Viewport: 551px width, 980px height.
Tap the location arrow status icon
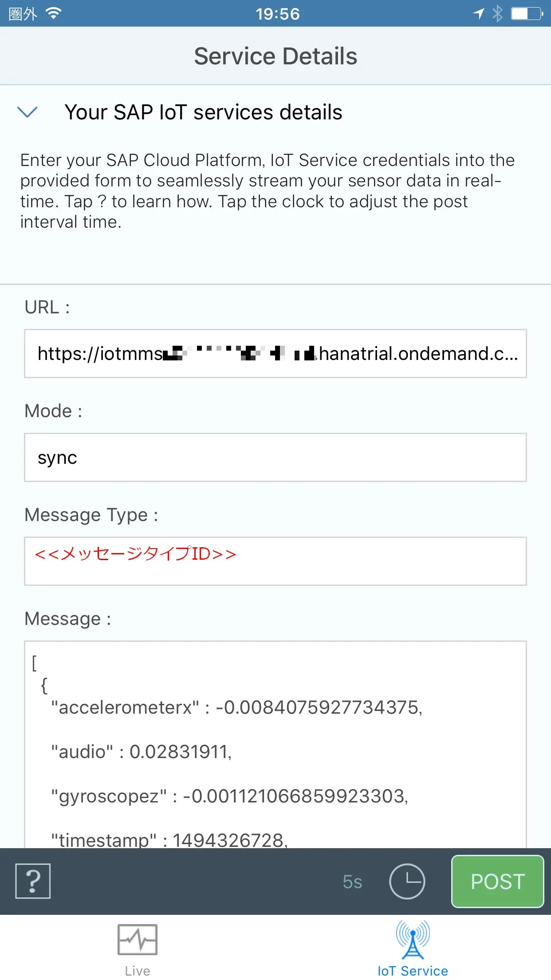coord(478,14)
